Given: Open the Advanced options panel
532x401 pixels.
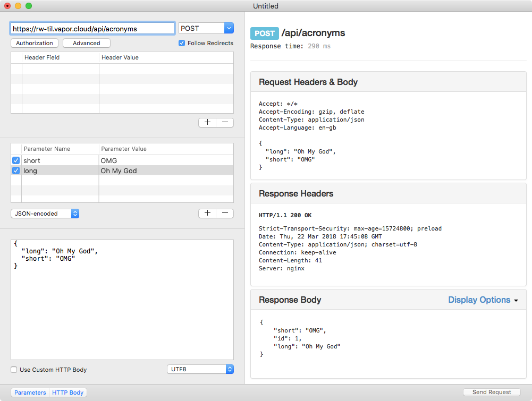Looking at the screenshot, I should [86, 43].
